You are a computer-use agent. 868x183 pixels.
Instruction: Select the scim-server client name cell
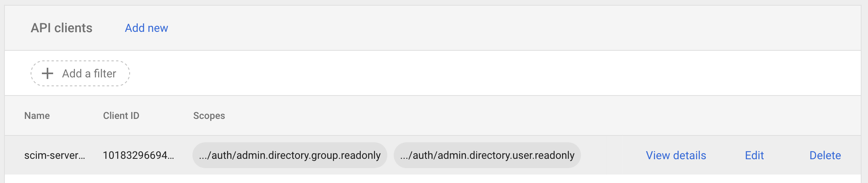[54, 155]
